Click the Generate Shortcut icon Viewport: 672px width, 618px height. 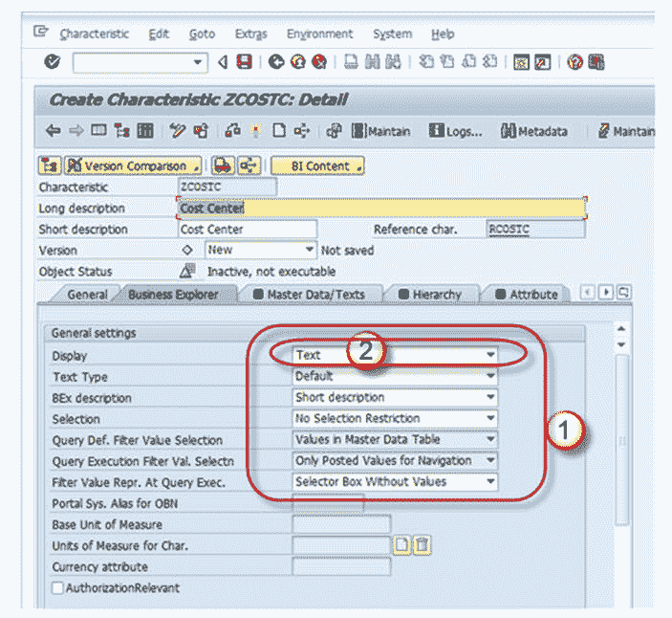click(x=543, y=62)
